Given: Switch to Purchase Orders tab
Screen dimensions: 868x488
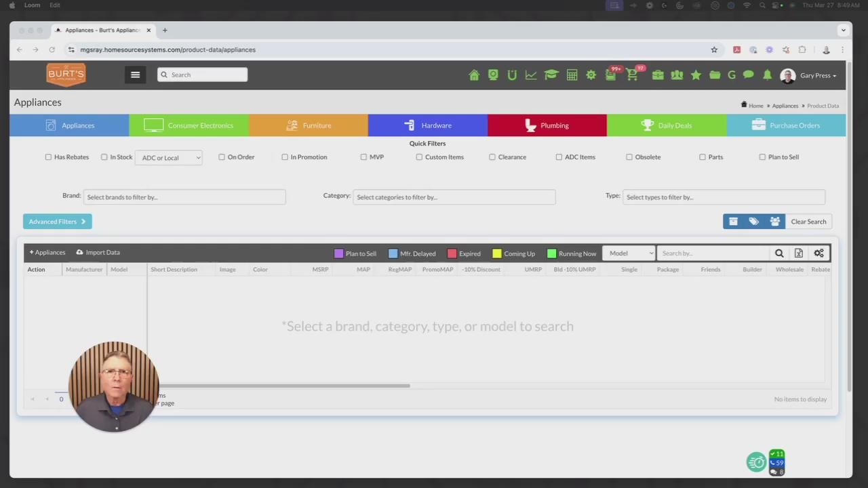Looking at the screenshot, I should 786,125.
